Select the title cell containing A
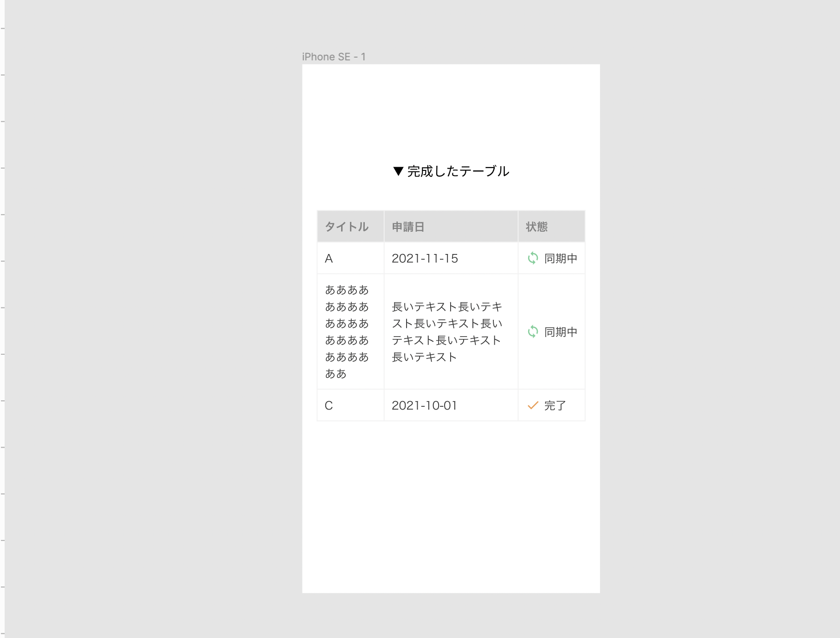The height and width of the screenshot is (638, 840). [329, 259]
